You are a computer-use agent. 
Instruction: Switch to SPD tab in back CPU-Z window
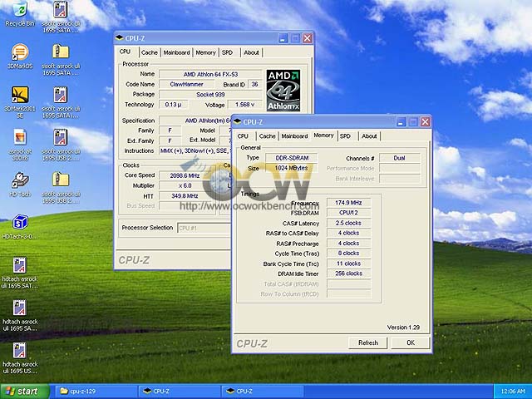[227, 52]
